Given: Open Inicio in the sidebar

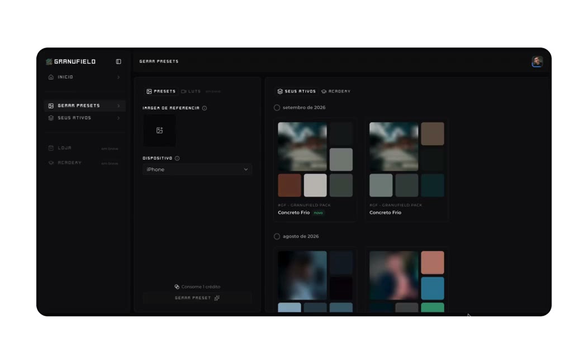Looking at the screenshot, I should (x=85, y=77).
